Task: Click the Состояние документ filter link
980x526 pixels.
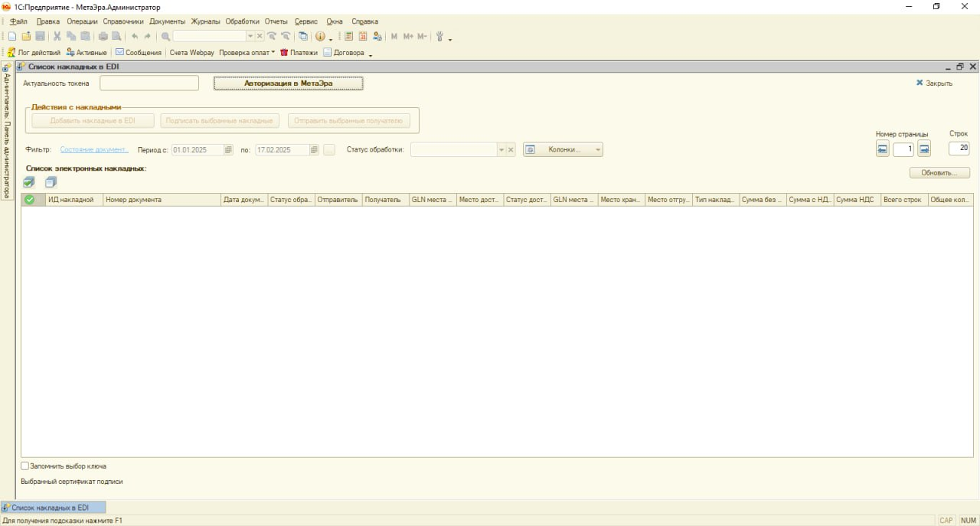Action: pyautogui.click(x=94, y=150)
